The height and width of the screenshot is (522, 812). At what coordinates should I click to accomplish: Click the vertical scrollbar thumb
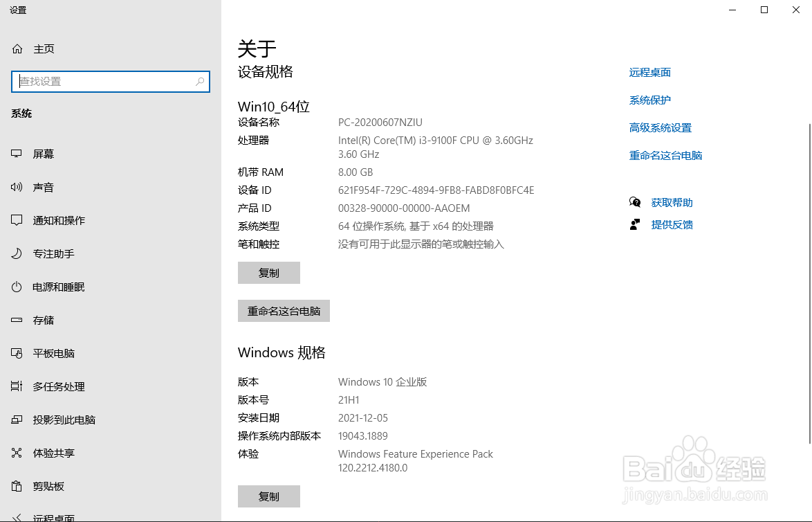click(809, 284)
